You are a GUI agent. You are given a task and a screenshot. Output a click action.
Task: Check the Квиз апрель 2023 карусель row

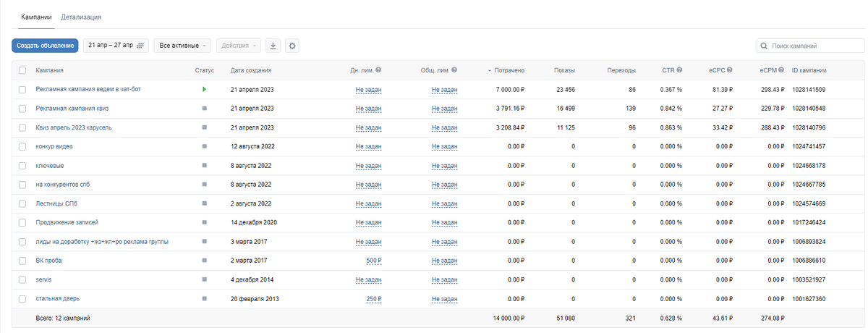tap(22, 127)
